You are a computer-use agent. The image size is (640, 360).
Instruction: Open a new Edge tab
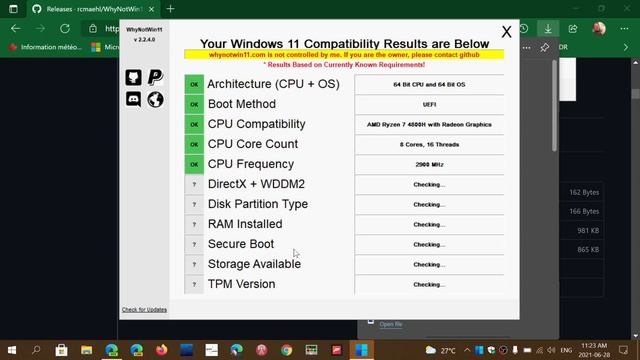coord(171,9)
